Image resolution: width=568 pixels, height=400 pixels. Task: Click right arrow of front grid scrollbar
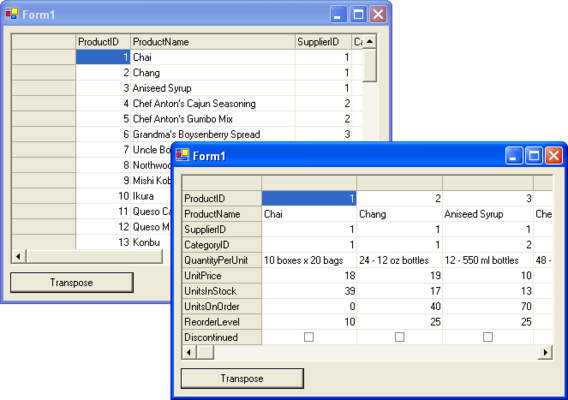546,352
